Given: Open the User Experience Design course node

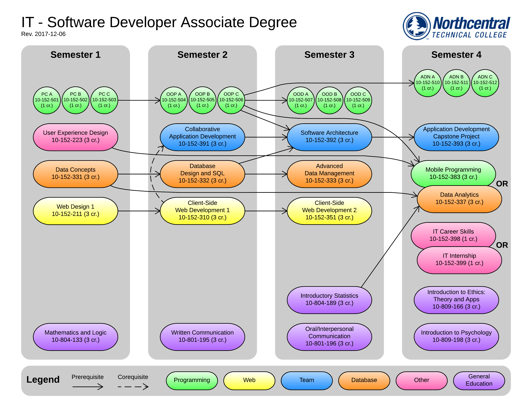Looking at the screenshot, I should (x=75, y=137).
